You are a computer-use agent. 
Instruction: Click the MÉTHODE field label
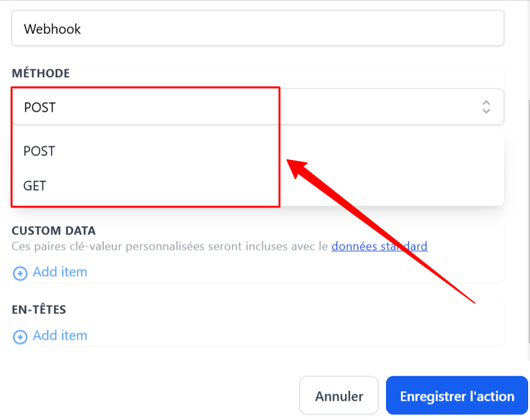(x=41, y=73)
